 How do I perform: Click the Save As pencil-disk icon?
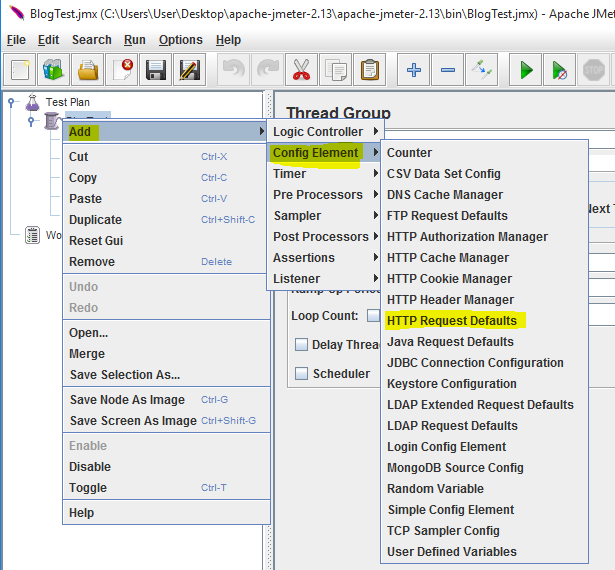[189, 71]
